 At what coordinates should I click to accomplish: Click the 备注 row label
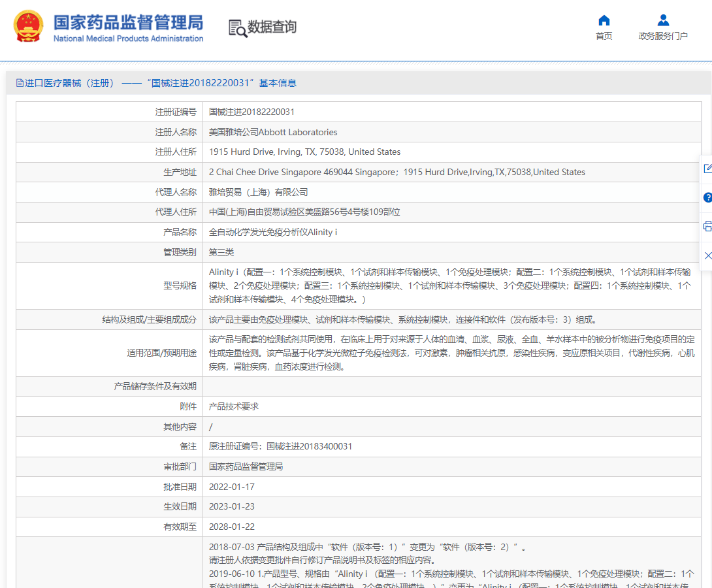pos(188,446)
